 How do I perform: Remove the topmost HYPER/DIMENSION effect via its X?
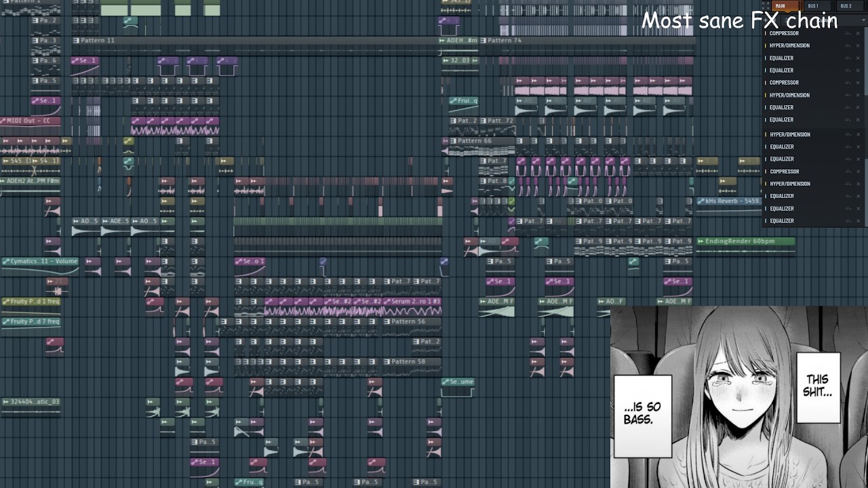pos(859,45)
